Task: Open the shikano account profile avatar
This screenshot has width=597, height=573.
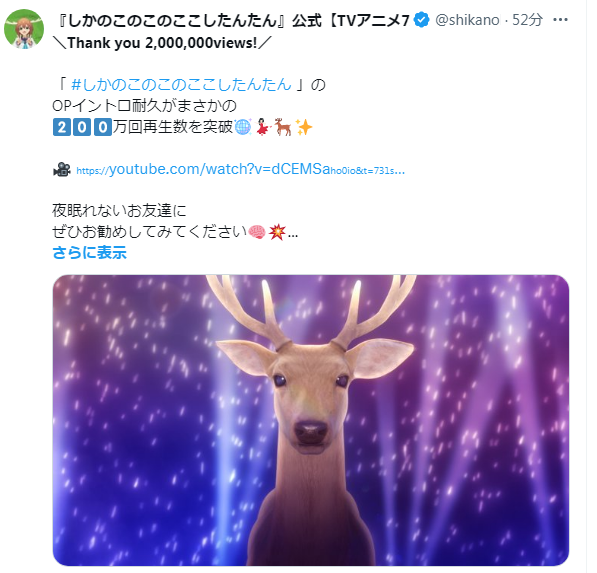Action: point(24,29)
